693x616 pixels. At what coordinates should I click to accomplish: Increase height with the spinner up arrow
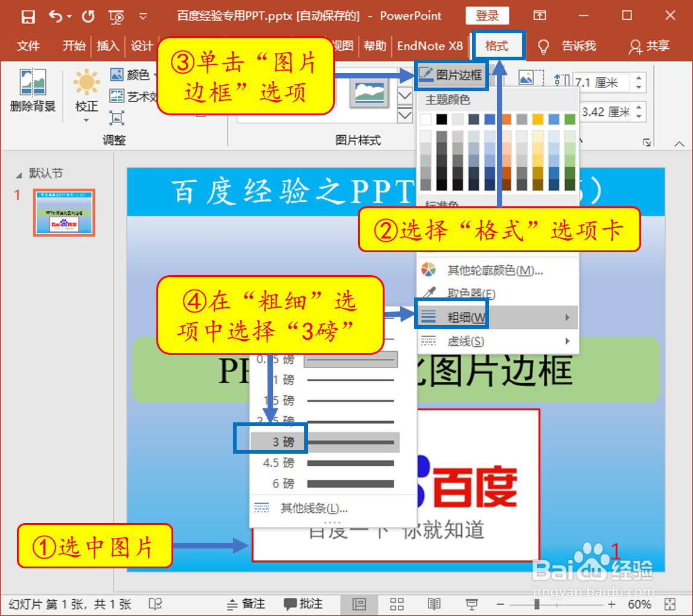[639, 78]
